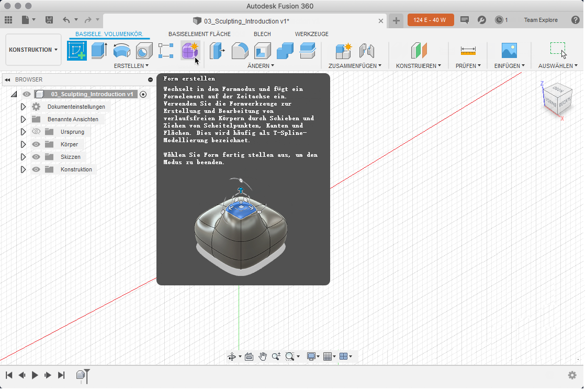Screen dimensions: 586x392
Task: Click the Insert image icon
Action: 510,50
